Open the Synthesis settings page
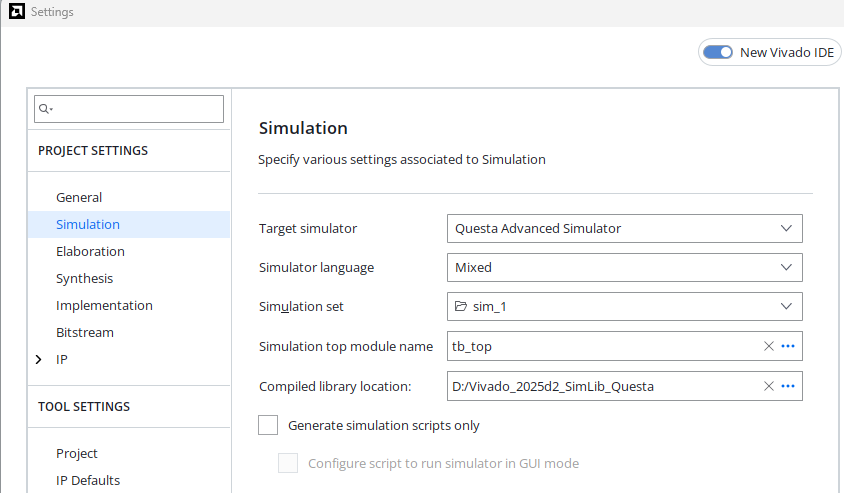Screen dimensions: 844x493 coord(85,278)
